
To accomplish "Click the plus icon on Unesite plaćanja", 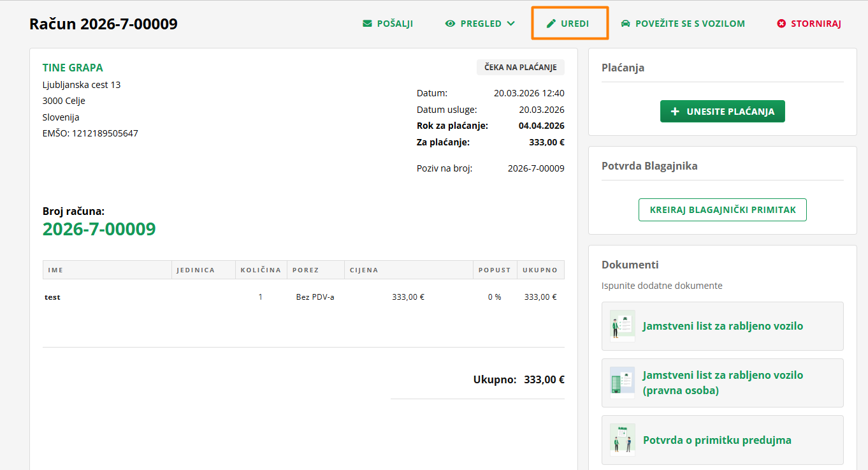I will [x=676, y=112].
